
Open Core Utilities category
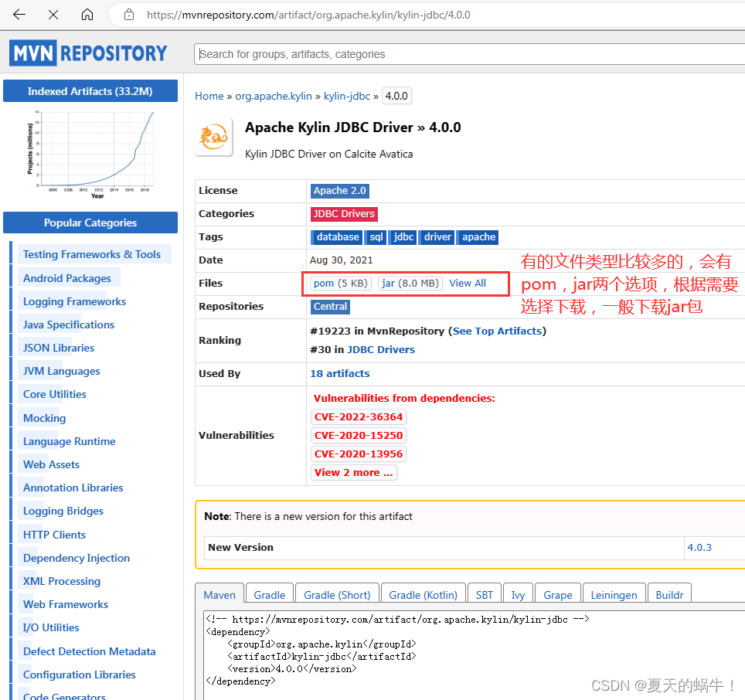tap(55, 395)
